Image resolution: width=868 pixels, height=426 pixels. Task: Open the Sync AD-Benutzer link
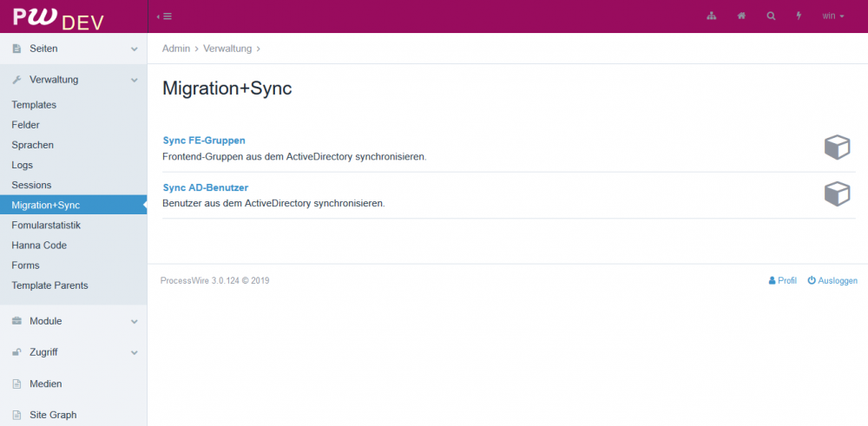click(x=206, y=187)
